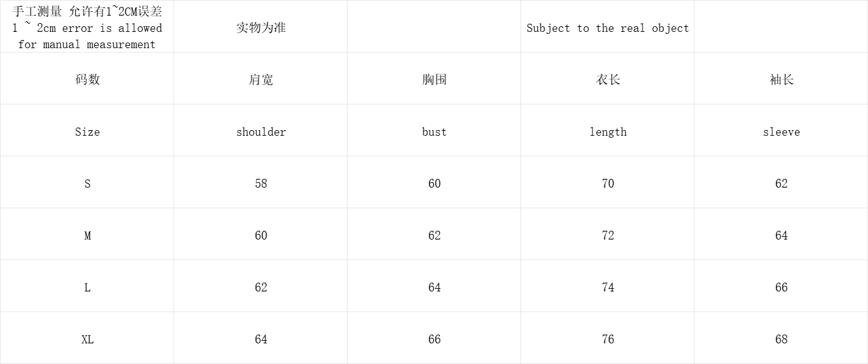Viewport: 868px width, 364px height.
Task: Click the '袖长' header cell
Action: pyautogui.click(x=781, y=79)
